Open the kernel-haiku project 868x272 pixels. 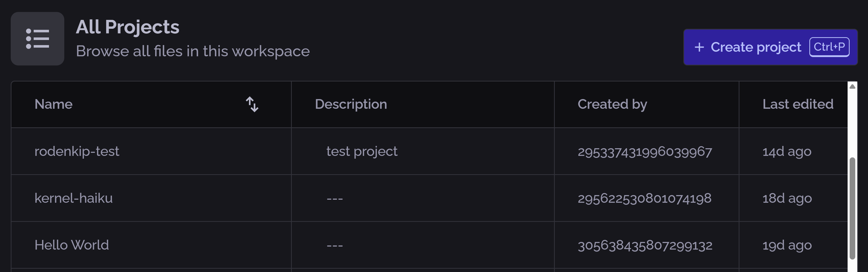[x=73, y=198]
